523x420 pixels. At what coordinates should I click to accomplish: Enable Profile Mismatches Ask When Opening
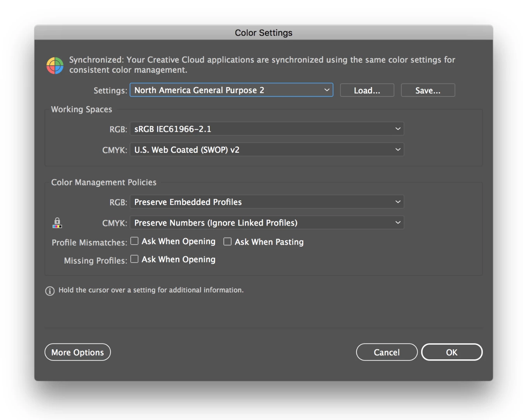134,241
